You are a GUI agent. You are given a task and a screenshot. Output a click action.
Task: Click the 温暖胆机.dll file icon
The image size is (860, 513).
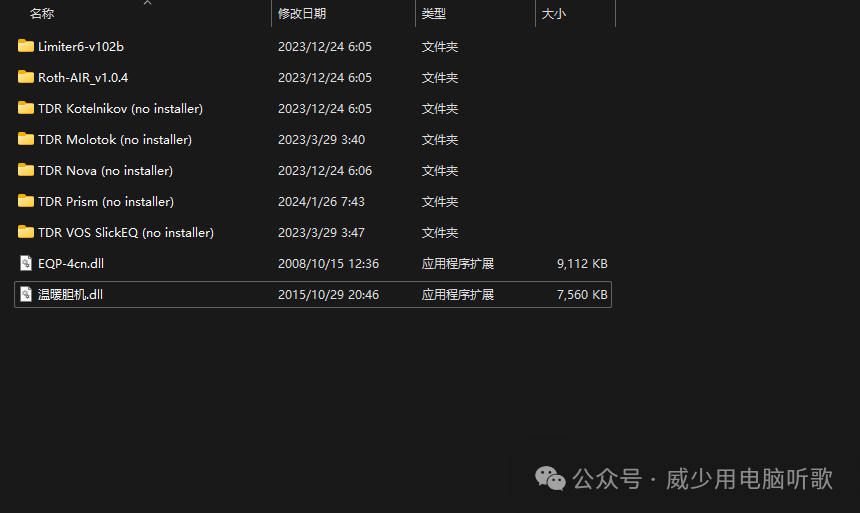click(26, 294)
